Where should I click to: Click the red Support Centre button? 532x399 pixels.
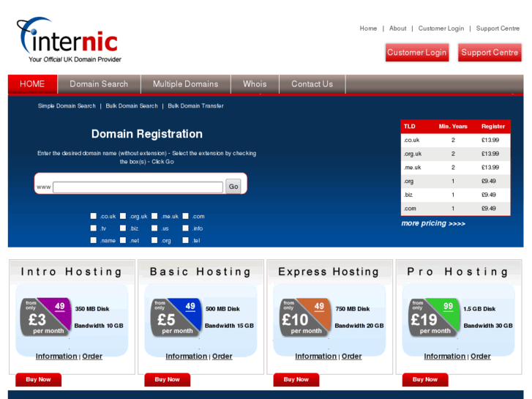pos(490,53)
